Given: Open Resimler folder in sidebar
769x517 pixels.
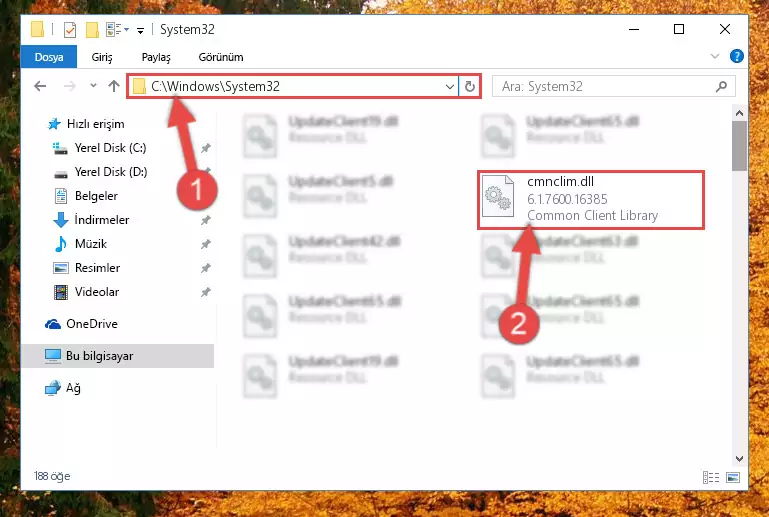Looking at the screenshot, I should pos(97,268).
